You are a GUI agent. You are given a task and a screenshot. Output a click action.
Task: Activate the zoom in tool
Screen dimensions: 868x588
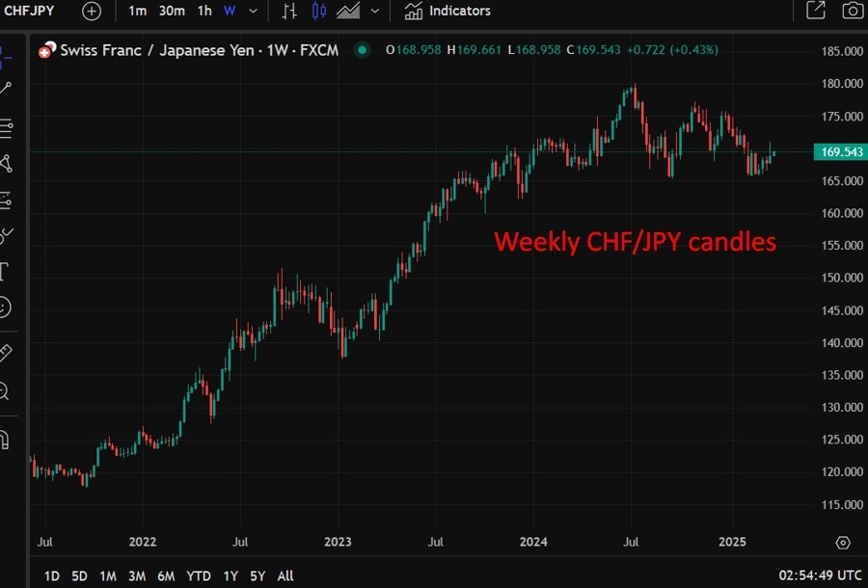pos(4,390)
